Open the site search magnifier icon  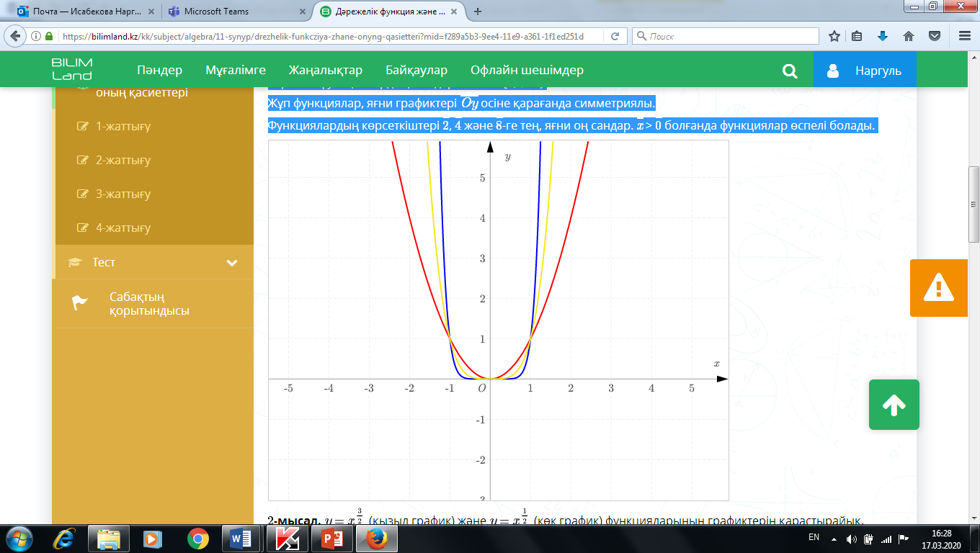790,71
